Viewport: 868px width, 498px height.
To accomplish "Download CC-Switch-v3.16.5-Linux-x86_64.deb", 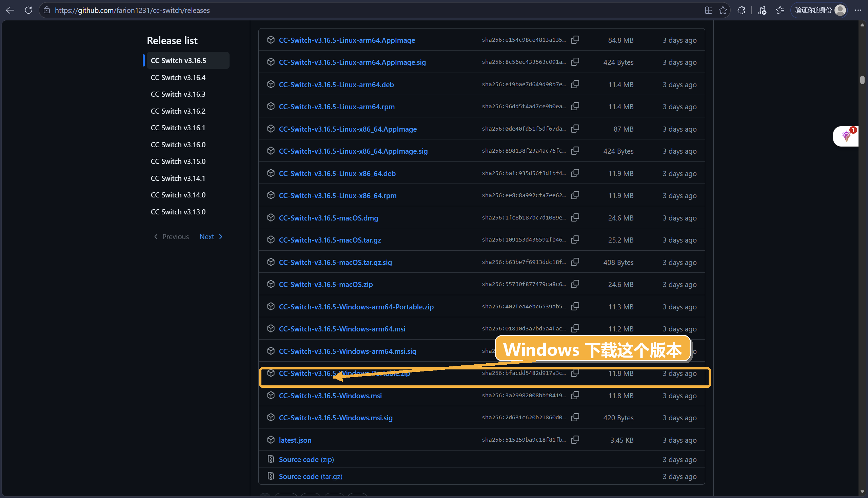I will (x=337, y=173).
